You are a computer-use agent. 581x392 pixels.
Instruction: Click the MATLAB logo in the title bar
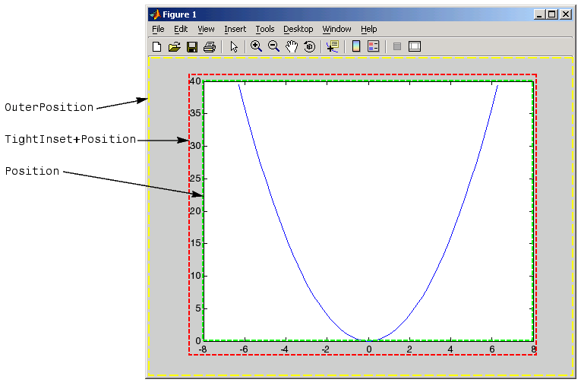tap(155, 14)
